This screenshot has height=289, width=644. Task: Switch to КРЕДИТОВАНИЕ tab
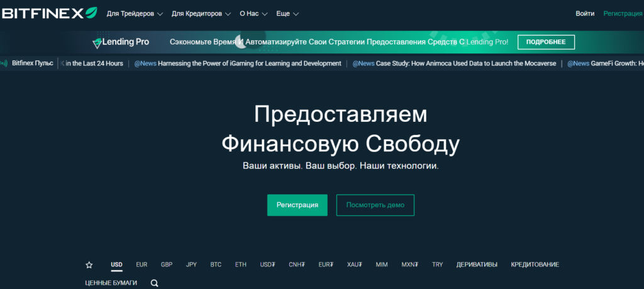[535, 264]
